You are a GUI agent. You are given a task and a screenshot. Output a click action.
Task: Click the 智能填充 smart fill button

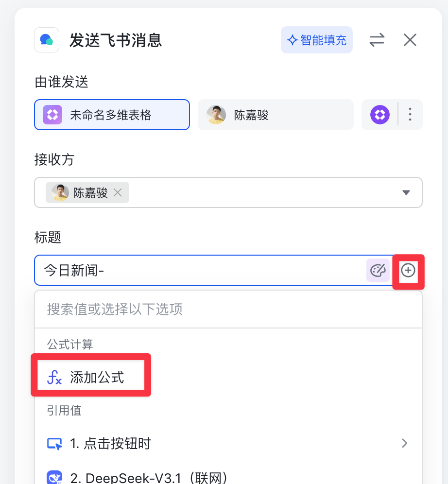tap(317, 40)
